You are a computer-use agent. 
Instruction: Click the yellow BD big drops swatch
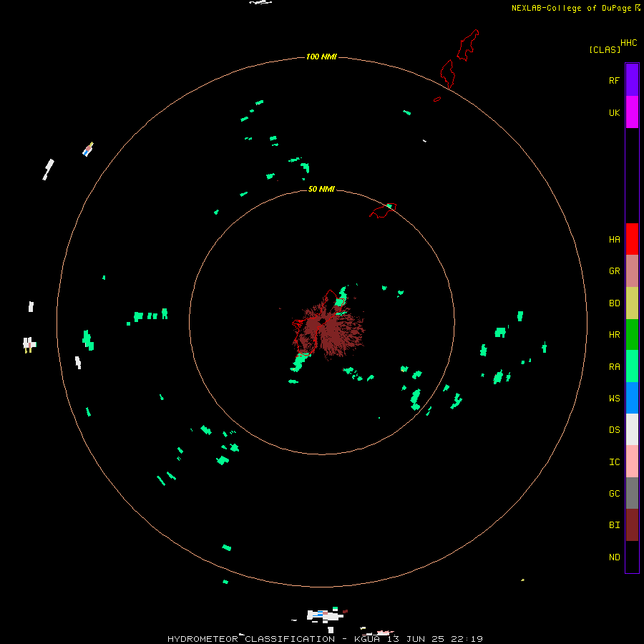632,303
